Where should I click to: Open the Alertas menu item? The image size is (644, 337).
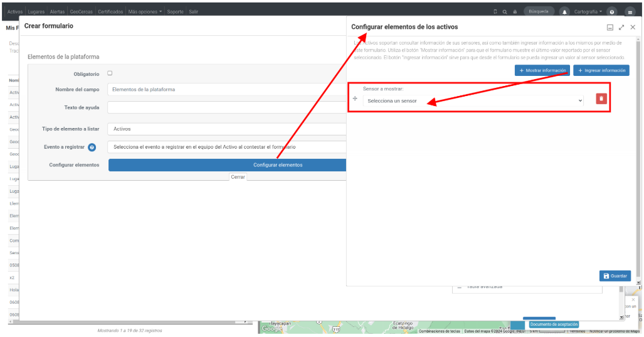pyautogui.click(x=57, y=12)
